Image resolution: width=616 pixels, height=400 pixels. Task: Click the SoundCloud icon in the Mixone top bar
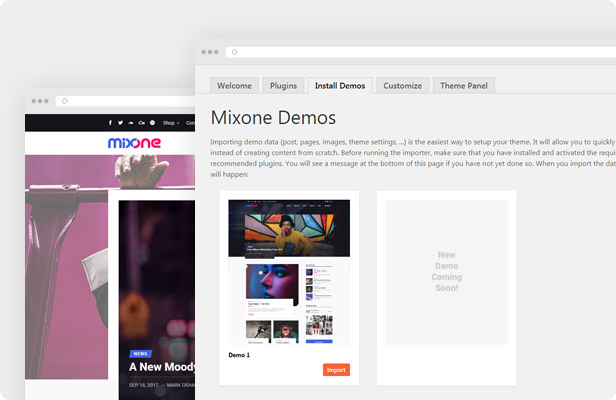131,123
